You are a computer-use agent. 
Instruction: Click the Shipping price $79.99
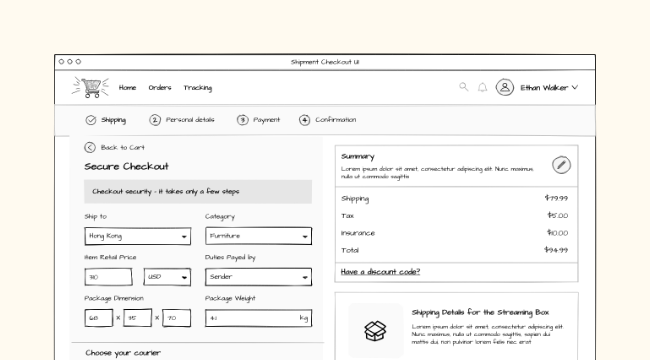[x=556, y=198]
